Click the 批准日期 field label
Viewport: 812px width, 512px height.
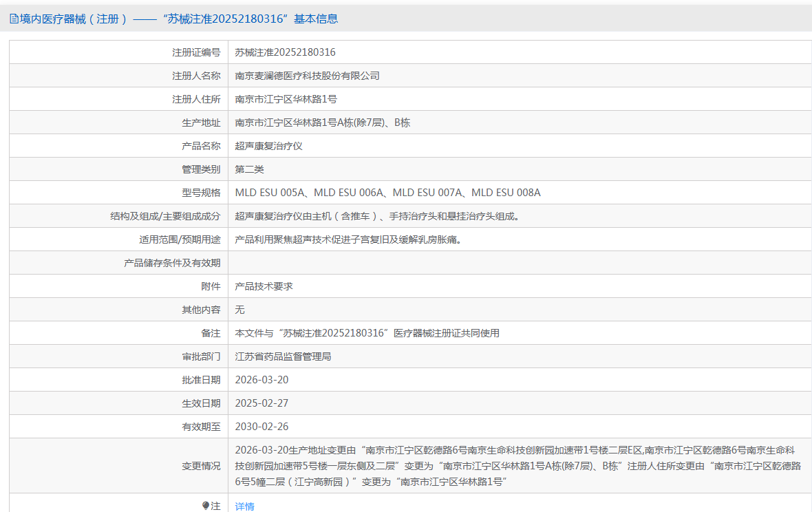[201, 380]
